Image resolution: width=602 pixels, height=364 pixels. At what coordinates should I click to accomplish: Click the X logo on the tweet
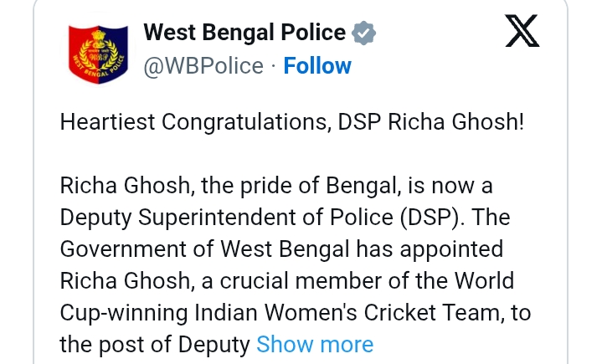[523, 32]
